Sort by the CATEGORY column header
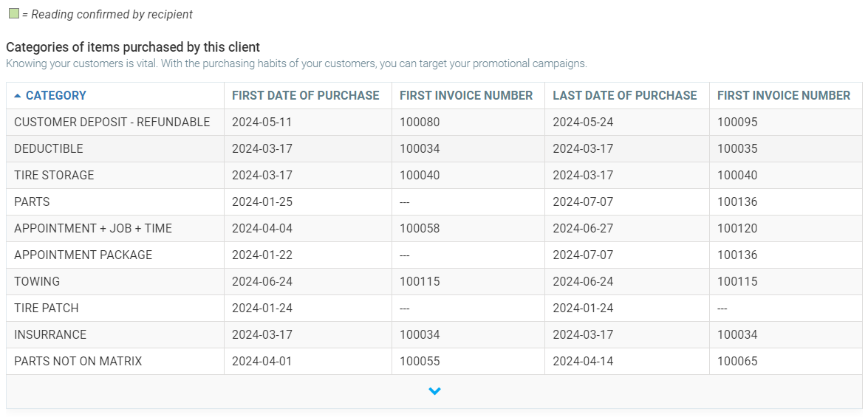 pos(56,96)
